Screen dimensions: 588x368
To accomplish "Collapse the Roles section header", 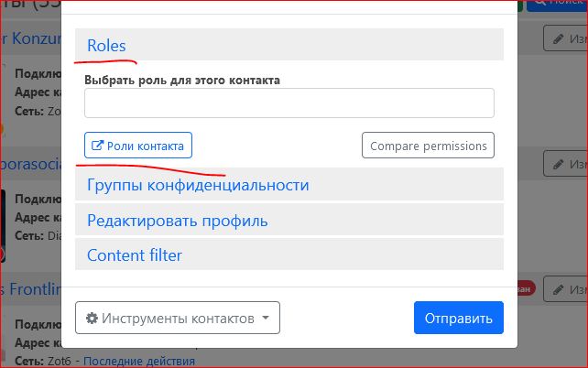I will pos(106,45).
